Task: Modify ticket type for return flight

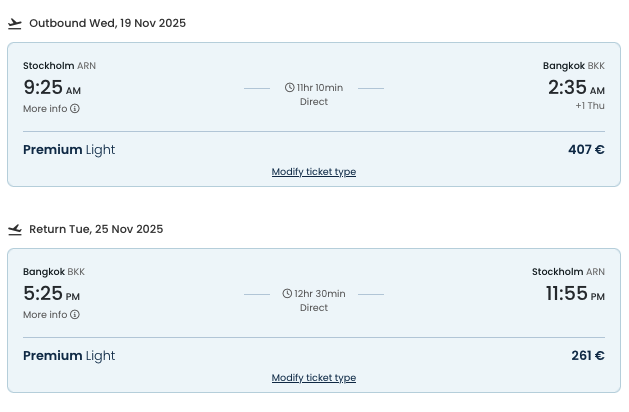Action: pyautogui.click(x=314, y=378)
